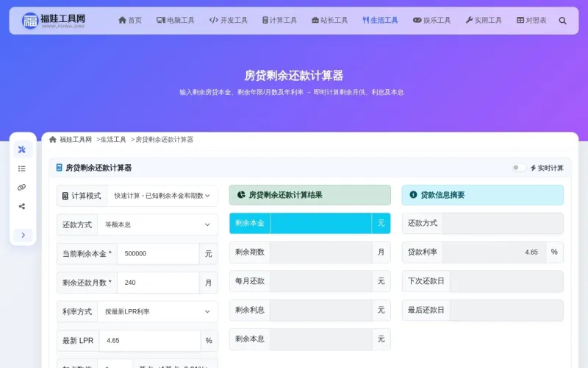Click the 每月还款 result field

point(320,281)
